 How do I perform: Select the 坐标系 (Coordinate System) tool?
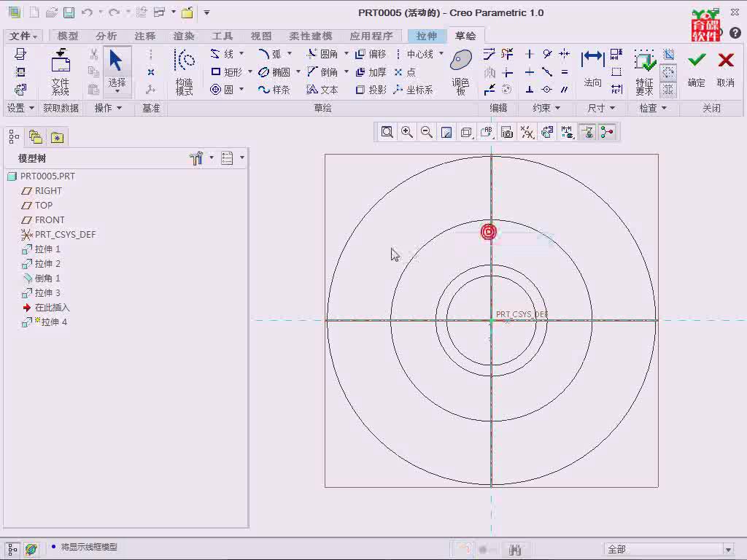(x=413, y=90)
